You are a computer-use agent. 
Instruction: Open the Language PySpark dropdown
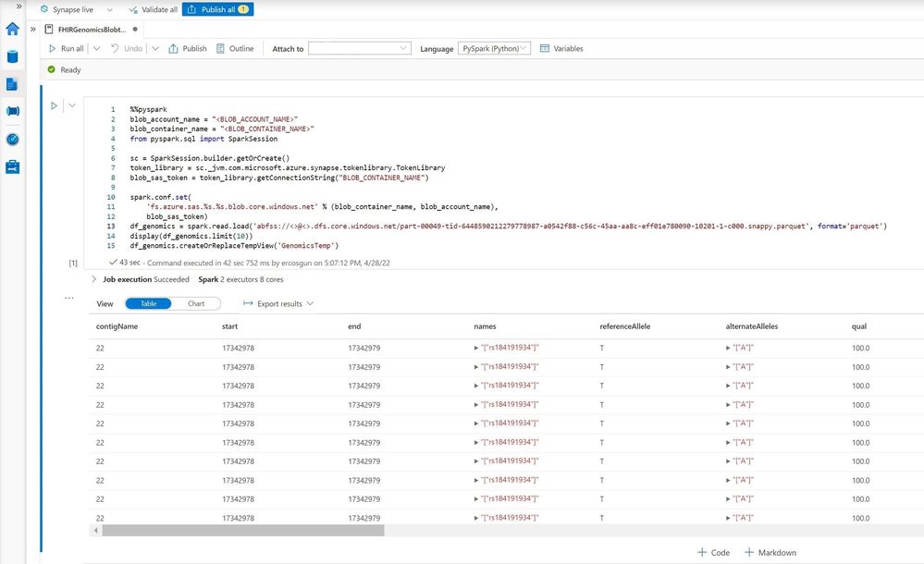click(x=495, y=48)
